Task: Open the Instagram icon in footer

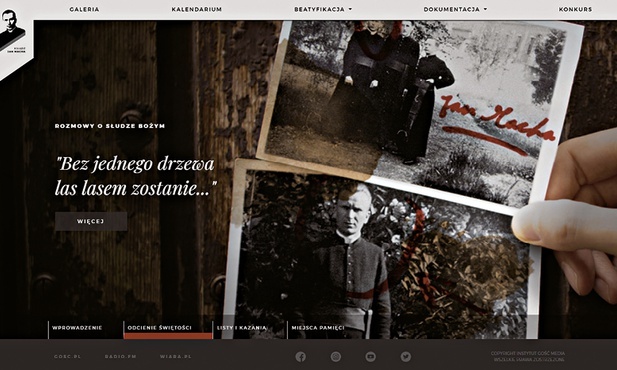Action: tap(336, 357)
